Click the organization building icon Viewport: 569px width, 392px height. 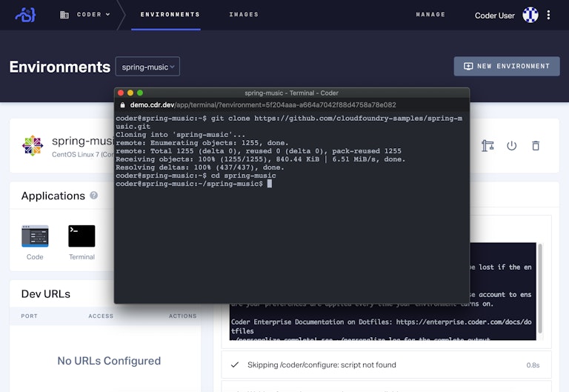(x=64, y=15)
